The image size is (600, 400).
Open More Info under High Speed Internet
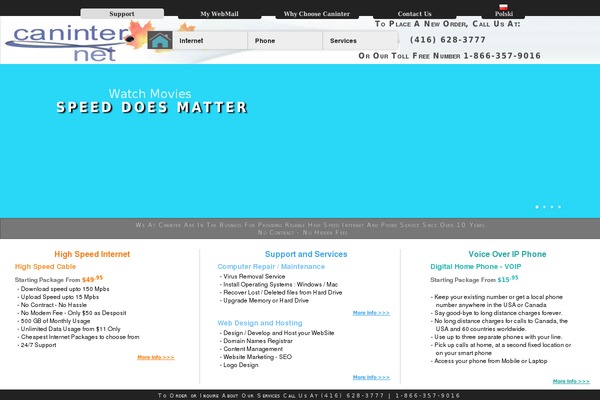tap(156, 357)
